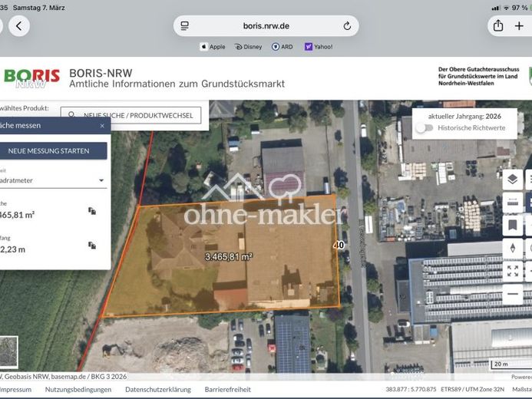Image resolution: width=532 pixels, height=399 pixels.
Task: Open the Nutzungsbedingungen footer link
Action: [x=78, y=390]
